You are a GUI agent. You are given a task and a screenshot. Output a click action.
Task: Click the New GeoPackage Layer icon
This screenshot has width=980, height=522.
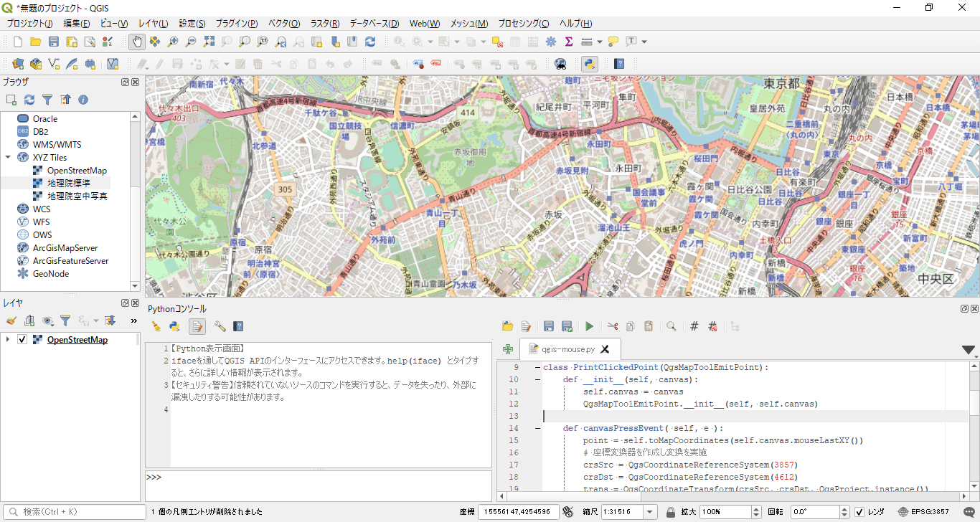[x=36, y=64]
